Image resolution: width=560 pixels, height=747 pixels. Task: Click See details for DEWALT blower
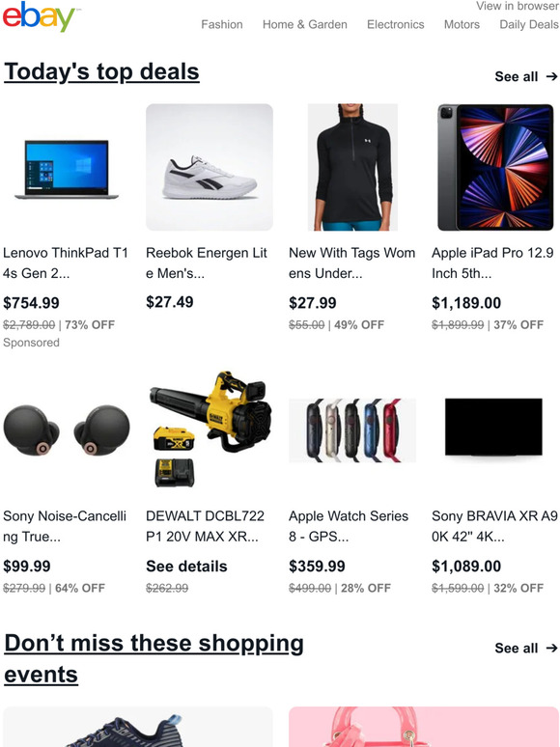tap(186, 567)
